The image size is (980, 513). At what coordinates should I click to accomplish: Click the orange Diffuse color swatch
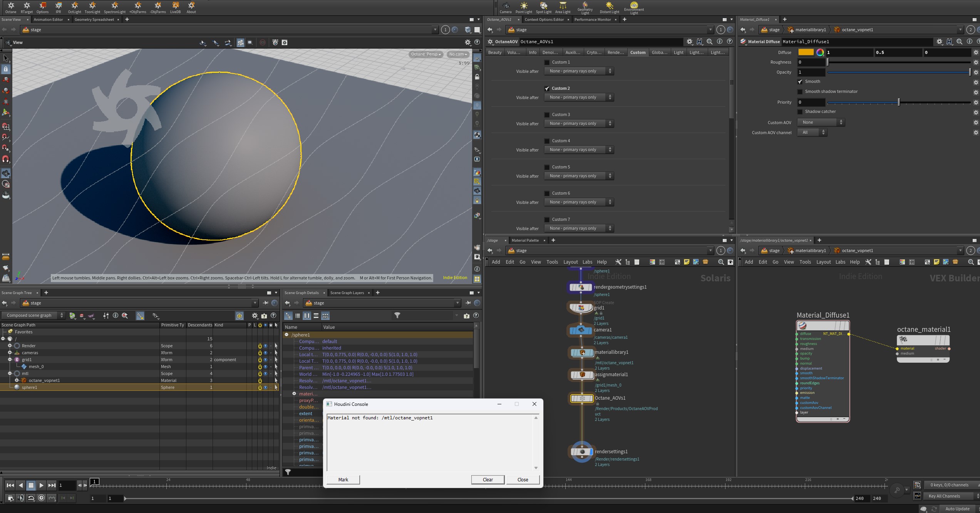[x=805, y=52]
